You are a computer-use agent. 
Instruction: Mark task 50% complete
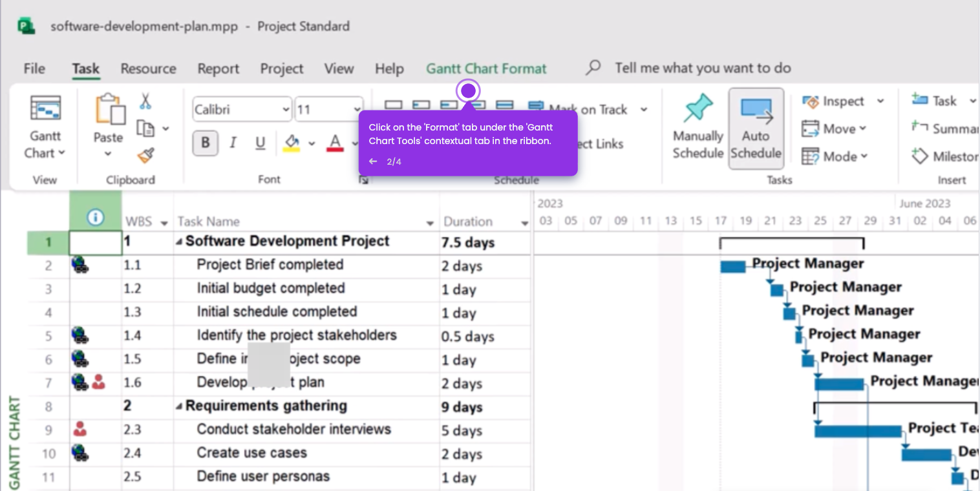click(x=449, y=105)
